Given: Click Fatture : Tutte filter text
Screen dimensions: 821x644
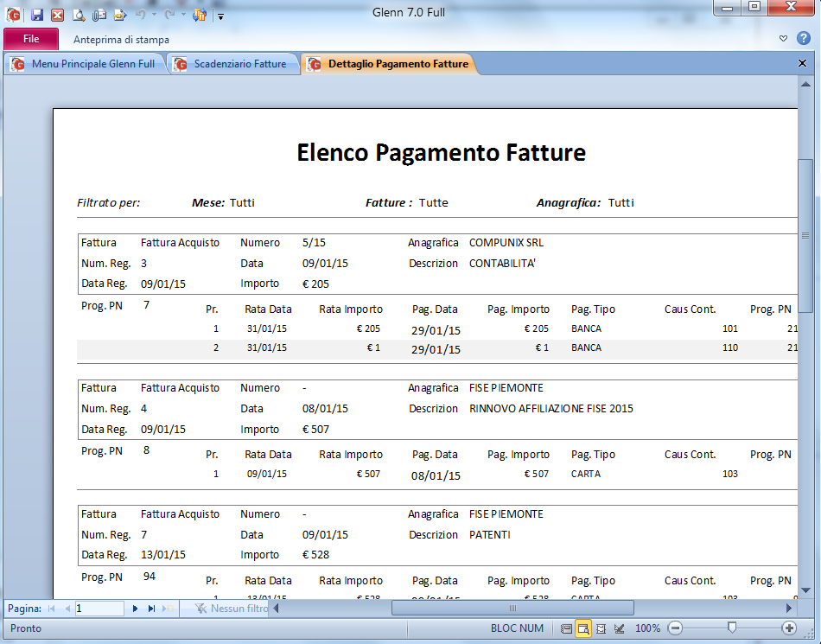Looking at the screenshot, I should click(407, 203).
